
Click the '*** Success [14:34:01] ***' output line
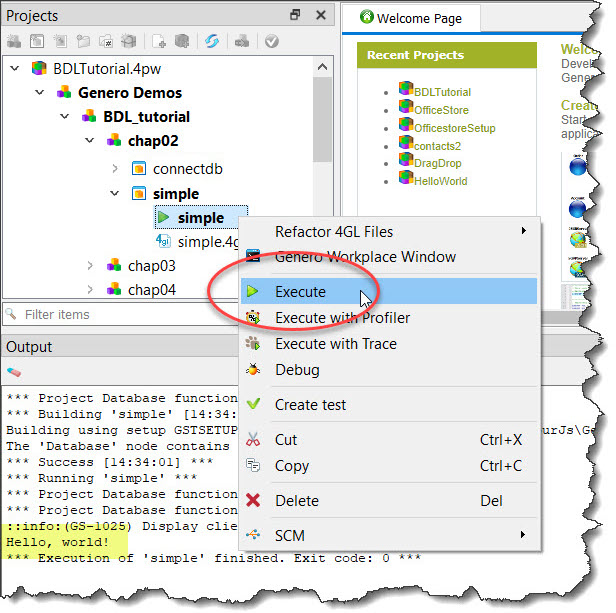(110, 462)
